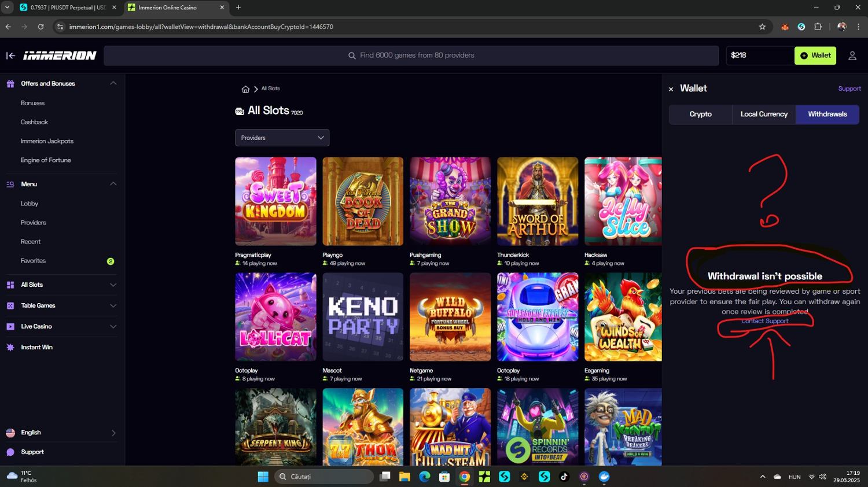Open the English language selector
This screenshot has height=487, width=868.
pyautogui.click(x=61, y=433)
